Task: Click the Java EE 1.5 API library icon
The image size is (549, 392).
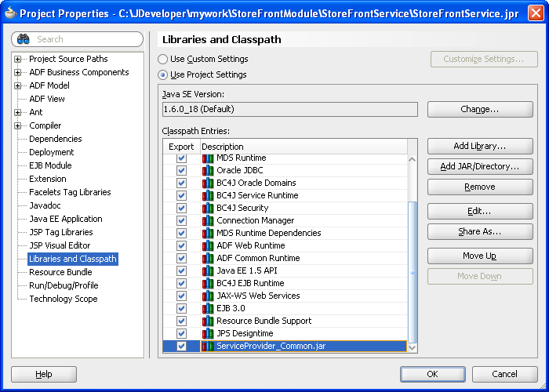Action: pos(208,270)
